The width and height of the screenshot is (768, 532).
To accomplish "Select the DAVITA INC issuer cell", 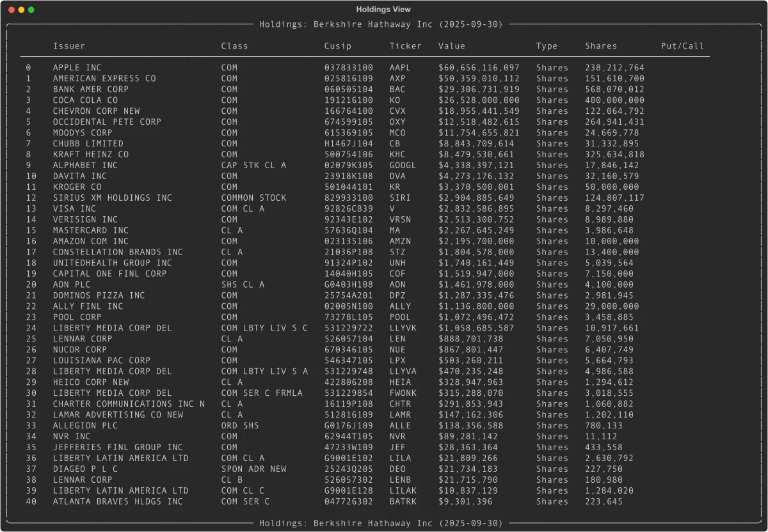I will coord(80,176).
